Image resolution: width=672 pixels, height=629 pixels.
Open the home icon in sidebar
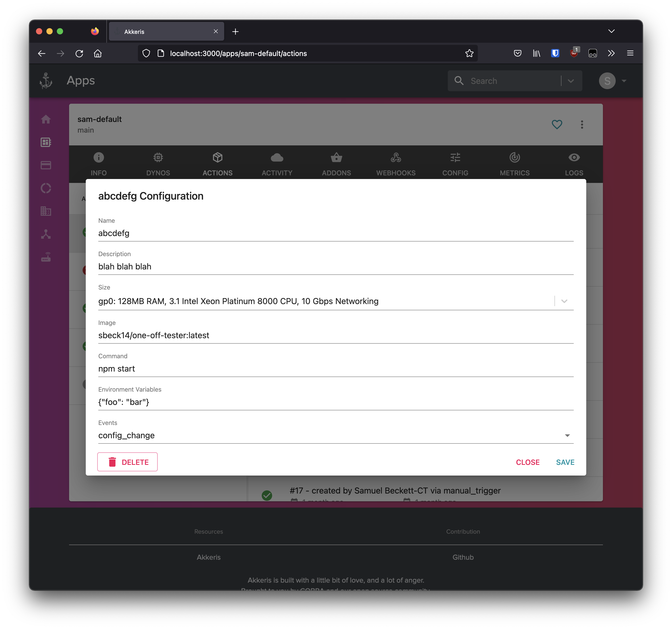point(46,119)
